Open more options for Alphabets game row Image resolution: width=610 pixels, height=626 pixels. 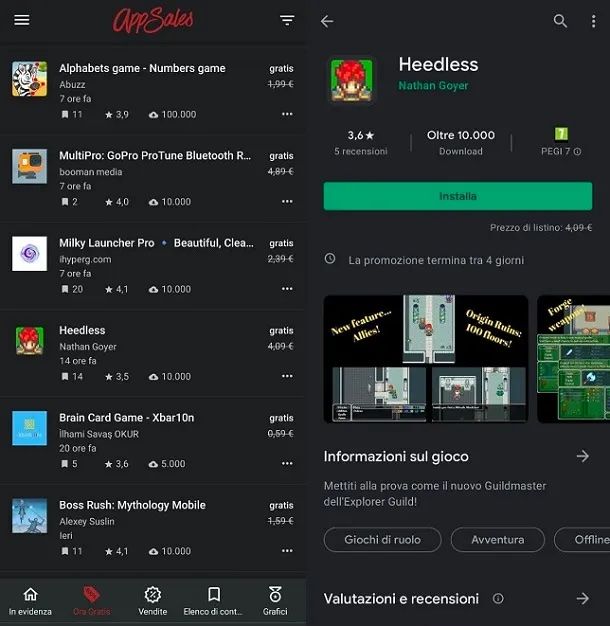click(287, 114)
